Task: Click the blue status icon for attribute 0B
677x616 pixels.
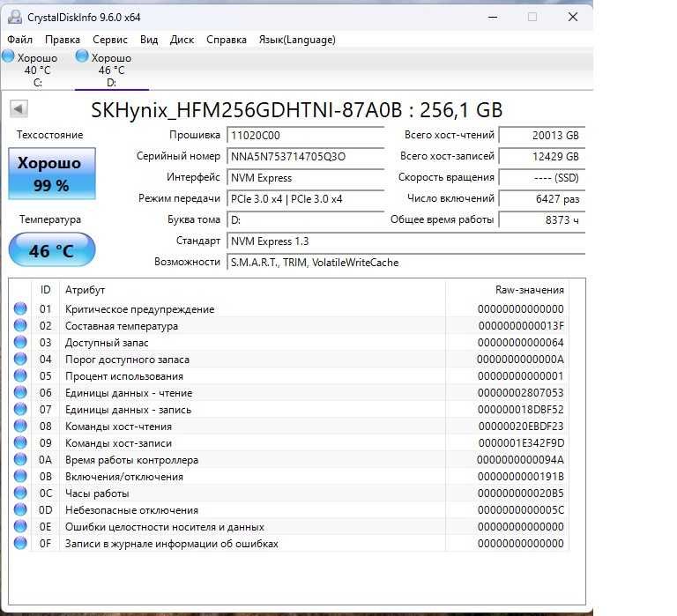Action: coord(20,477)
